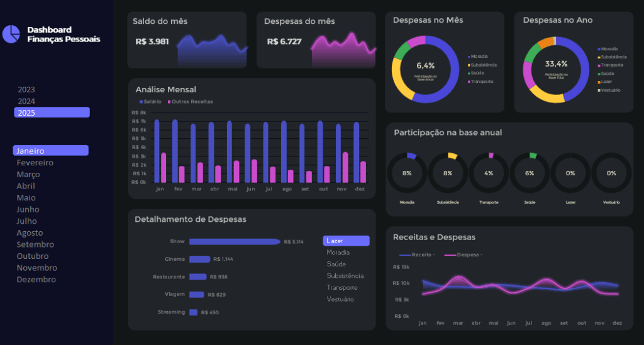Click the Restaurante expense bar

(198, 277)
